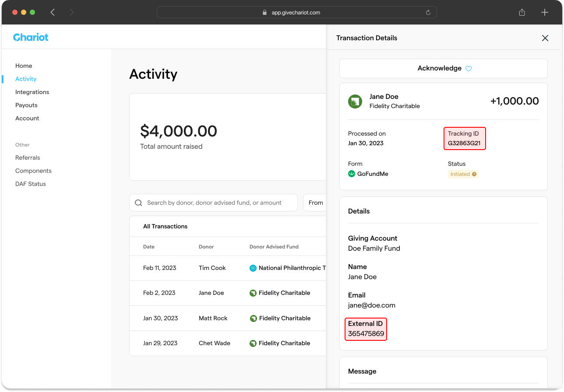Open Integrations in sidebar
564x392 pixels.
[x=32, y=92]
